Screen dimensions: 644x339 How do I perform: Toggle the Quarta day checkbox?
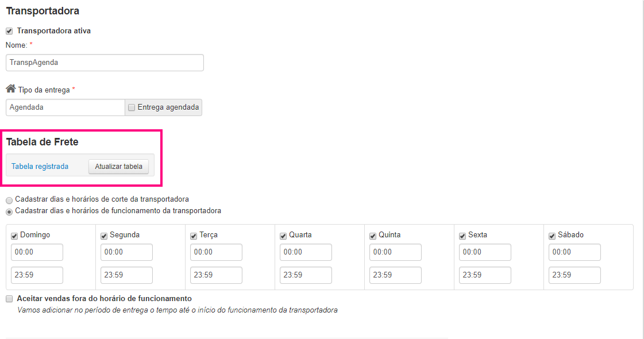(283, 236)
